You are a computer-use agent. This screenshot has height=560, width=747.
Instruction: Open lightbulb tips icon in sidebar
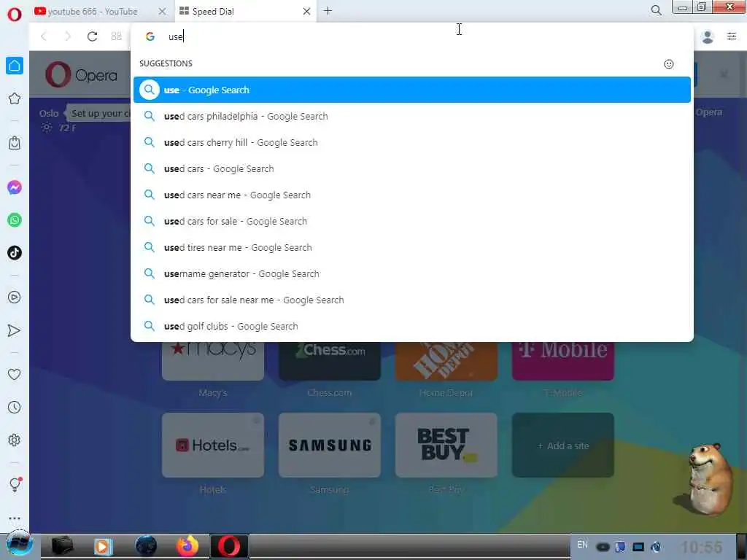tap(15, 484)
